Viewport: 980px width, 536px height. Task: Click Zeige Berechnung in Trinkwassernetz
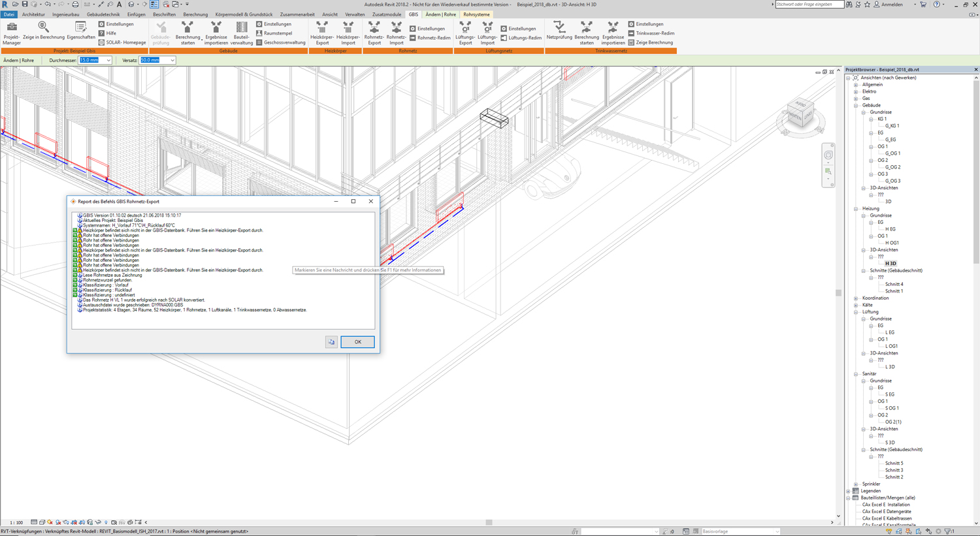650,42
